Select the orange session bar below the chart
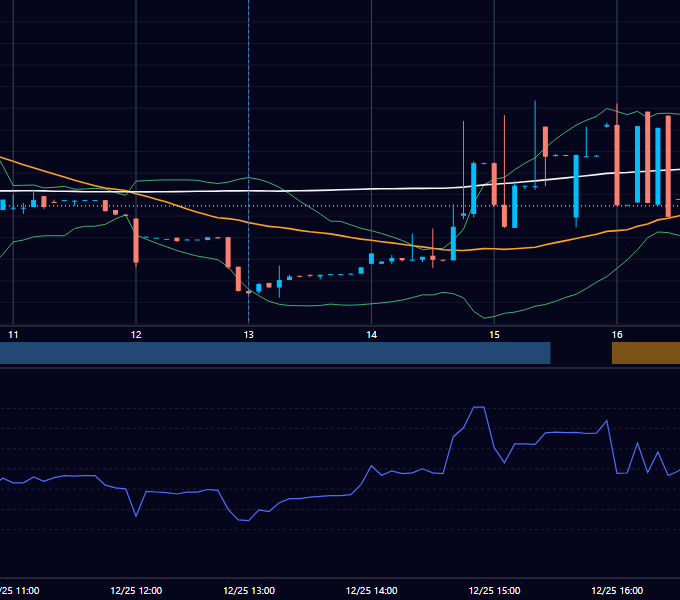Image resolution: width=680 pixels, height=600 pixels. click(646, 353)
